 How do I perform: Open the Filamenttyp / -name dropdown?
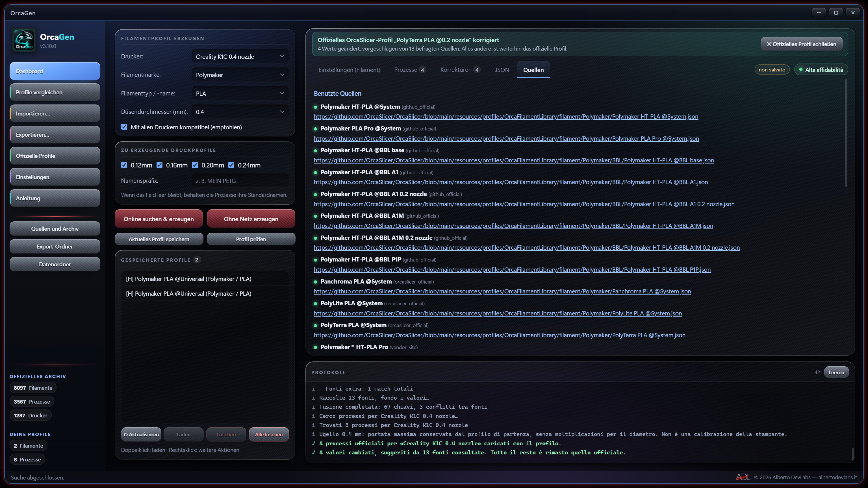[x=240, y=93]
